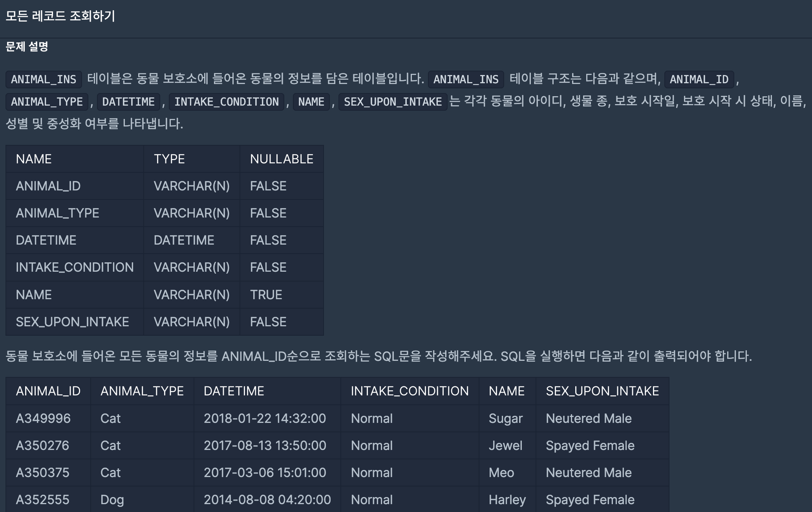This screenshot has width=812, height=512.
Task: Click the A350276 animal ID cell
Action: coord(42,446)
